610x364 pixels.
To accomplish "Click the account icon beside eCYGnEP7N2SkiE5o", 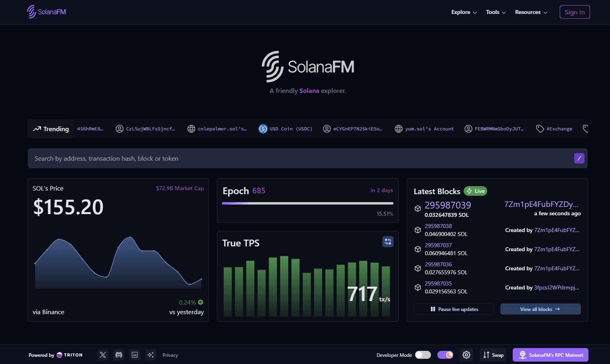I will [327, 129].
